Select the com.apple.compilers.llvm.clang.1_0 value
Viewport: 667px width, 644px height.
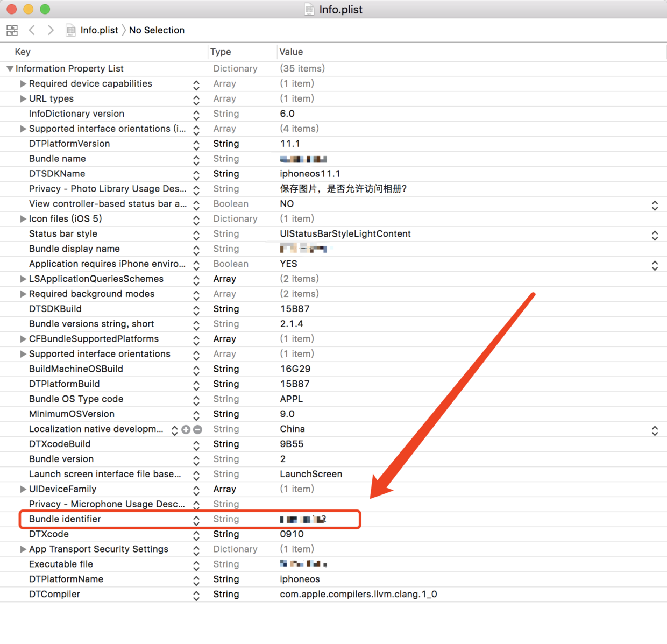pos(358,595)
